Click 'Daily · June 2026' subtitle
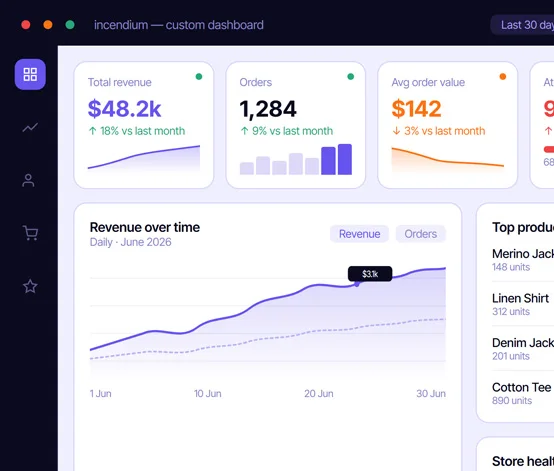This screenshot has width=554, height=471. click(x=130, y=242)
